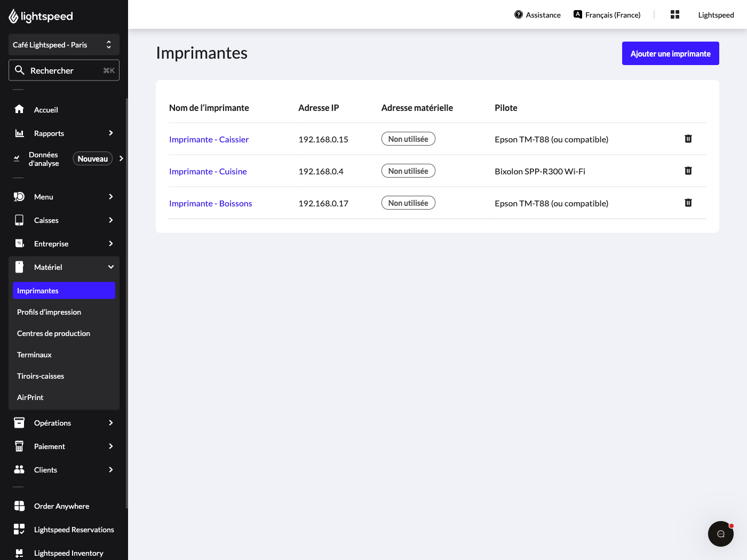Click the Pilote column header
The width and height of the screenshot is (747, 560).
506,108
